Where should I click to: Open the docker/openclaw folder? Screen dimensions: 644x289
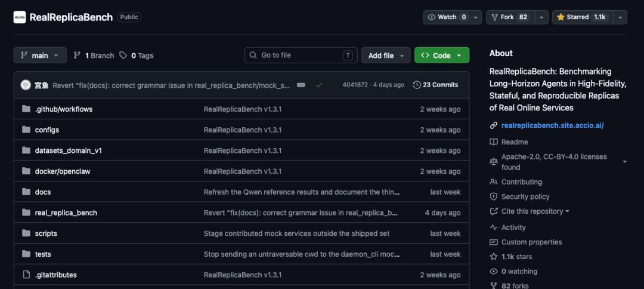[x=63, y=171]
